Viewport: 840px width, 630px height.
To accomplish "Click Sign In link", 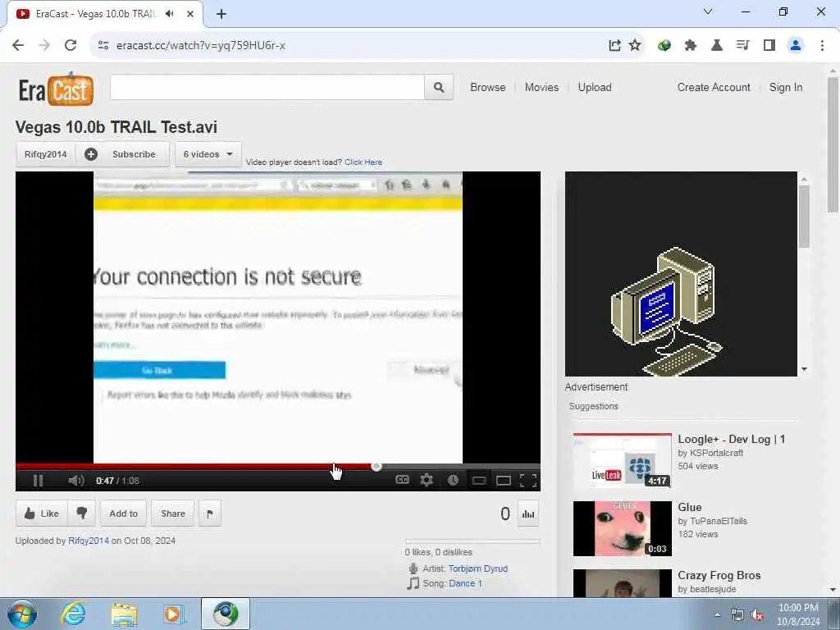I will pos(786,87).
